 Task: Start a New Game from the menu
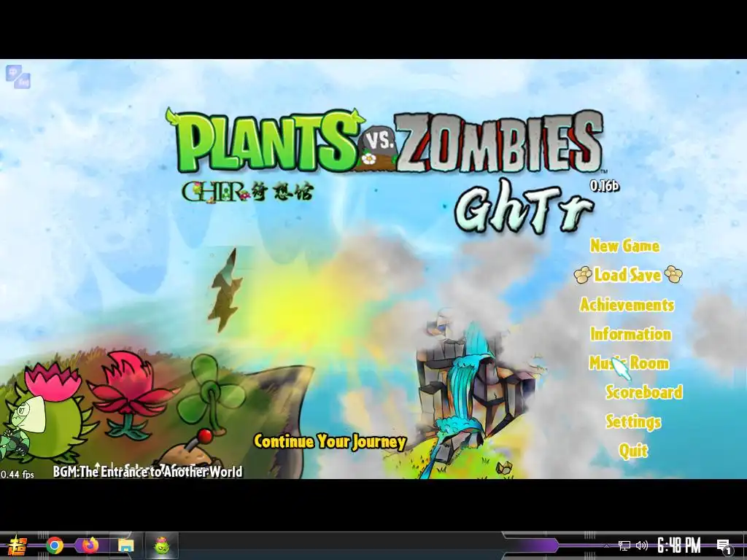(624, 246)
